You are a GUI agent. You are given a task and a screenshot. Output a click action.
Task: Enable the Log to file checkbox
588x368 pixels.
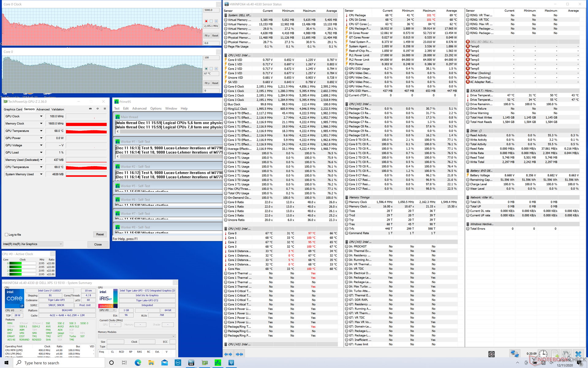(6, 235)
